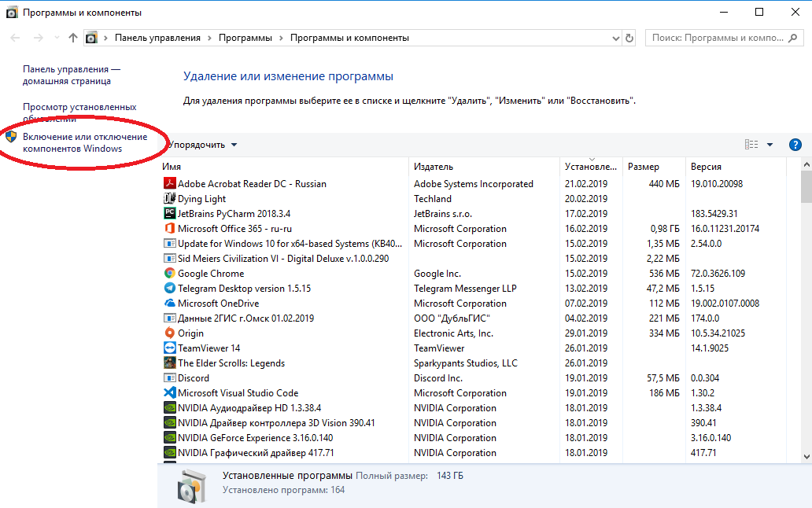Open Панель управления домашняя страница link
This screenshot has width=812, height=508.
[x=72, y=75]
